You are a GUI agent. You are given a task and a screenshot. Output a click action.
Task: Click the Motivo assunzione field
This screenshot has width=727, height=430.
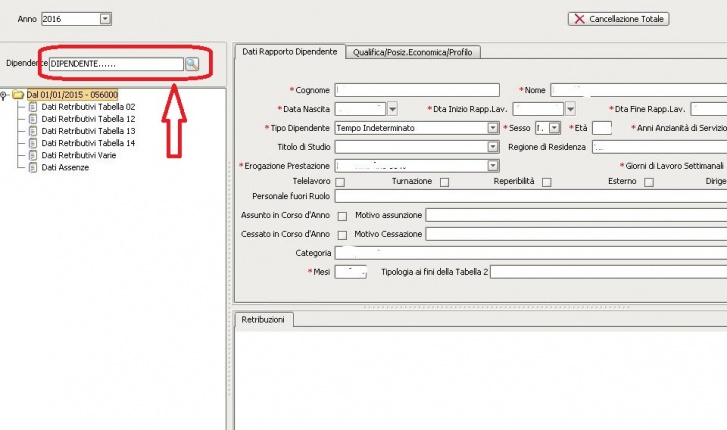576,215
